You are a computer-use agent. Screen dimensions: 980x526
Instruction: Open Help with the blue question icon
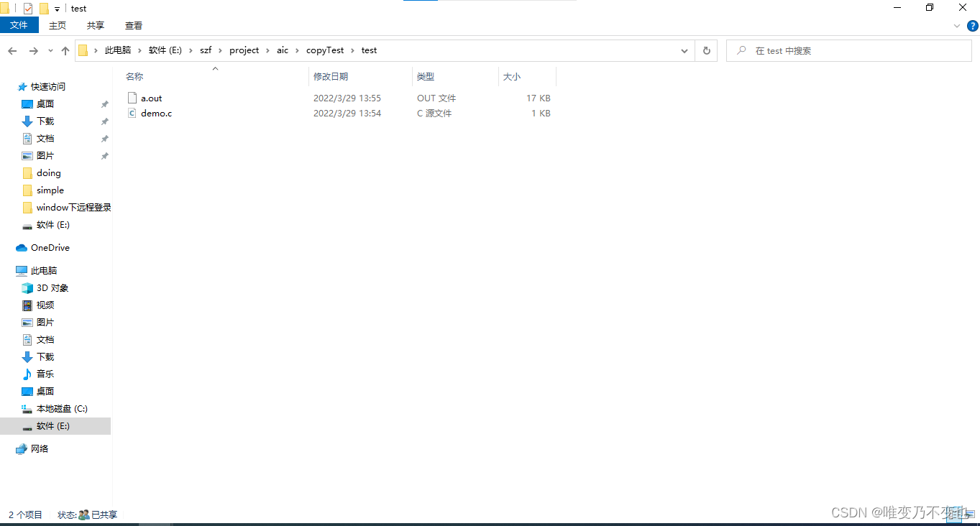click(x=972, y=26)
